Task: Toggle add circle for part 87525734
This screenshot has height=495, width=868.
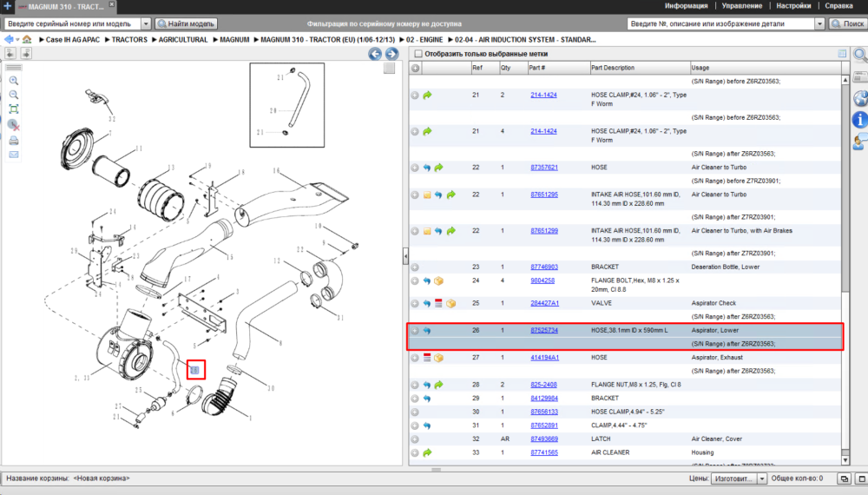Action: tap(415, 331)
